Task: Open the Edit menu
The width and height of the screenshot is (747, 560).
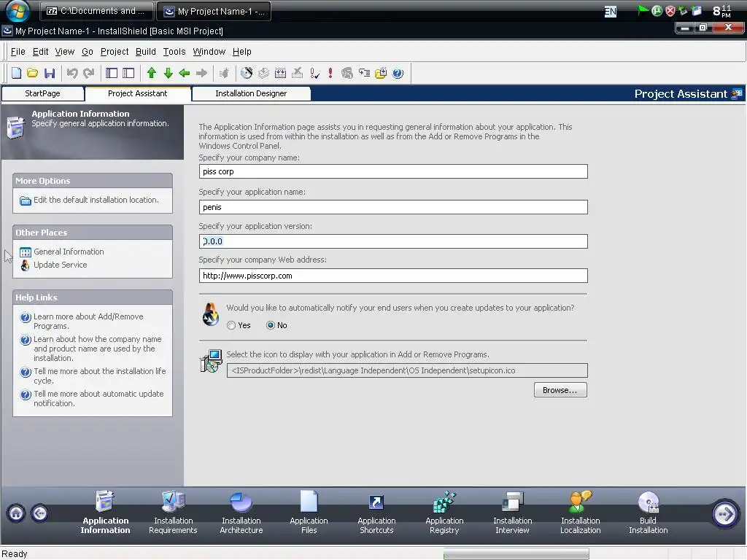Action: click(x=41, y=52)
